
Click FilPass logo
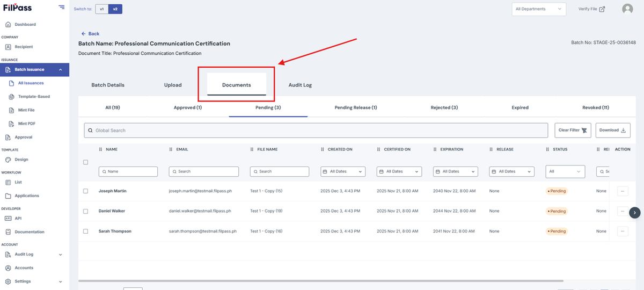[18, 8]
